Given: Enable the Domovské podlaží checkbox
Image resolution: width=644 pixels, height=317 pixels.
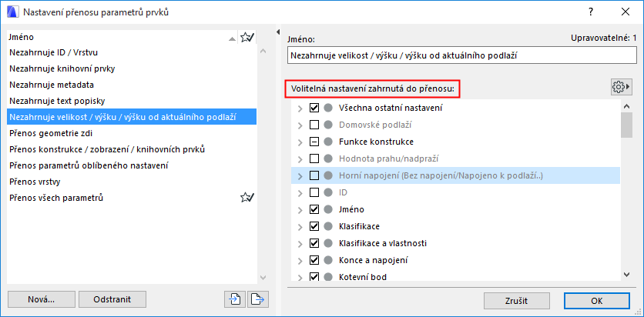Looking at the screenshot, I should point(314,125).
